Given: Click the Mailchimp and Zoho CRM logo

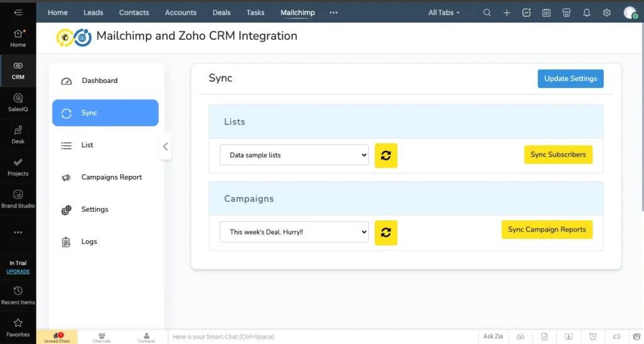Looking at the screenshot, I should [74, 37].
